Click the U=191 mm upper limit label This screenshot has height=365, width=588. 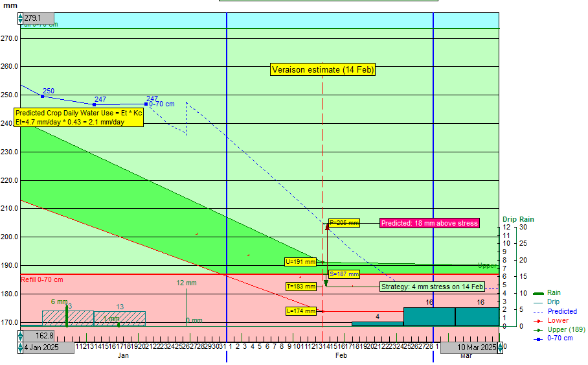click(x=300, y=262)
